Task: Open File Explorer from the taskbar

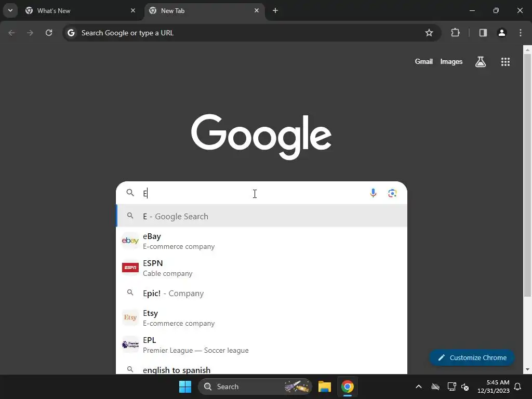Action: [x=325, y=387]
